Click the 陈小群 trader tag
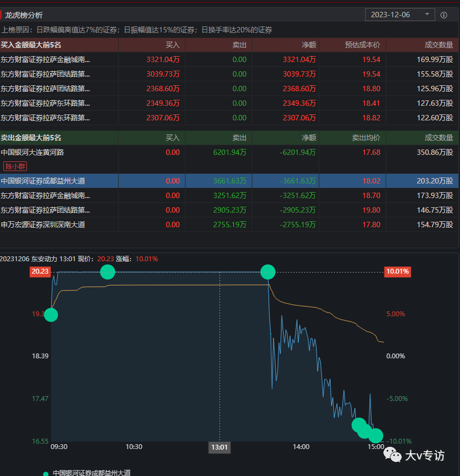The width and height of the screenshot is (460, 476). coord(15,166)
